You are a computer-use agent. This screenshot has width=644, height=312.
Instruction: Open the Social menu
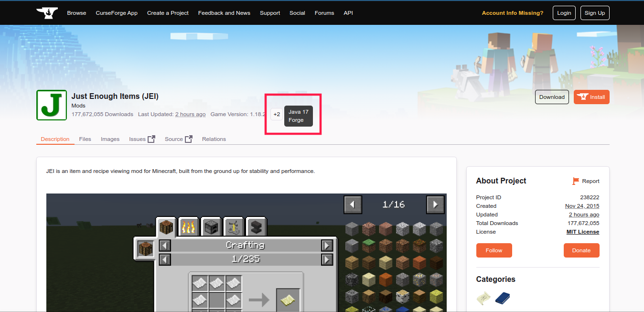(297, 13)
